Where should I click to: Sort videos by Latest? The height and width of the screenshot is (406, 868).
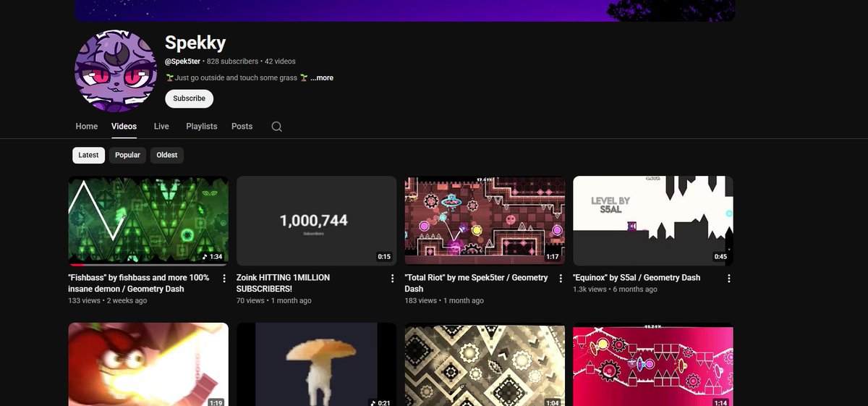coord(88,155)
